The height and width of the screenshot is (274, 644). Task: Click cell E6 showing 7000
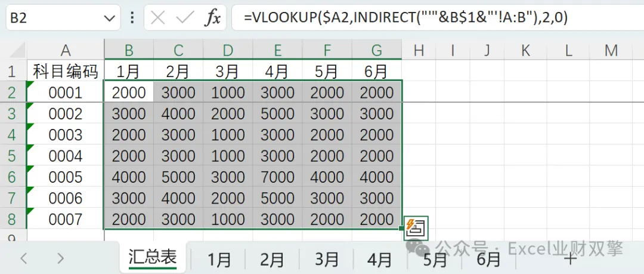(278, 177)
